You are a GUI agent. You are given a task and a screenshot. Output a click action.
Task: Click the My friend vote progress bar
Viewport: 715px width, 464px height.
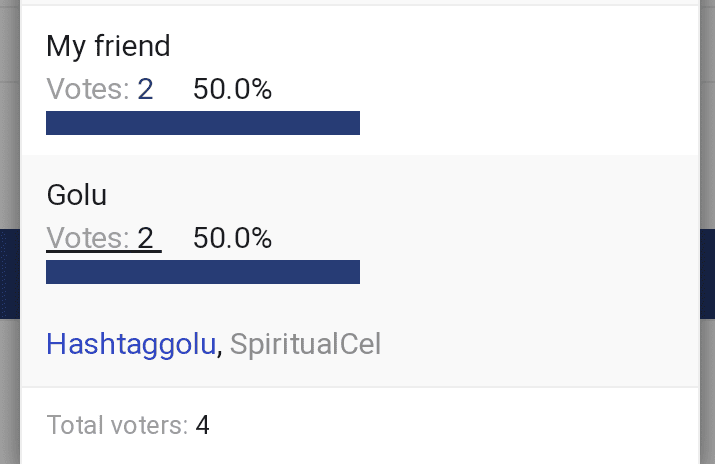coord(203,123)
